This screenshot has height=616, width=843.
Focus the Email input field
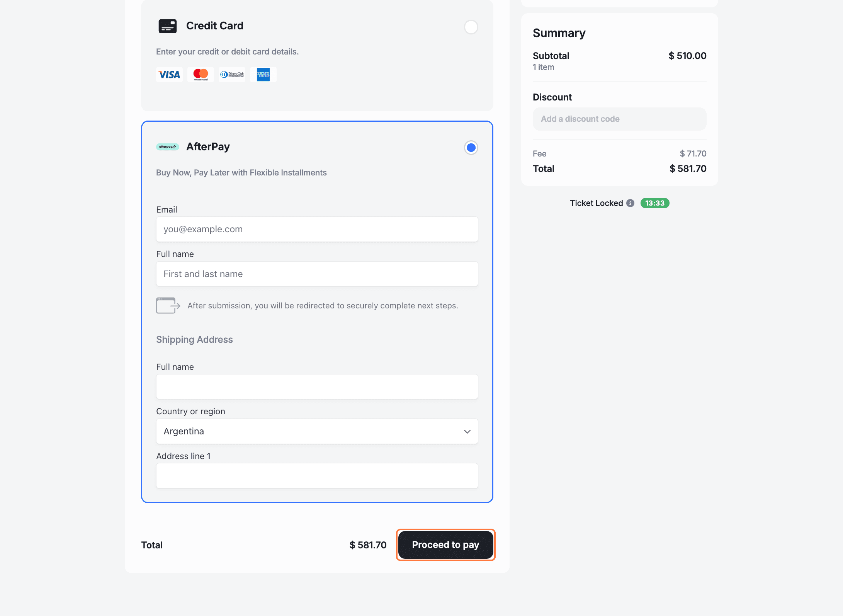317,229
